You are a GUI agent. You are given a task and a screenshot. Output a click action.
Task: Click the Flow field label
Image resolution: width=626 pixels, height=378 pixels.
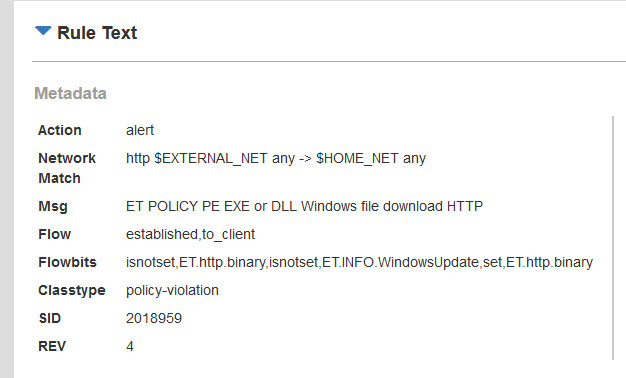[x=54, y=234]
